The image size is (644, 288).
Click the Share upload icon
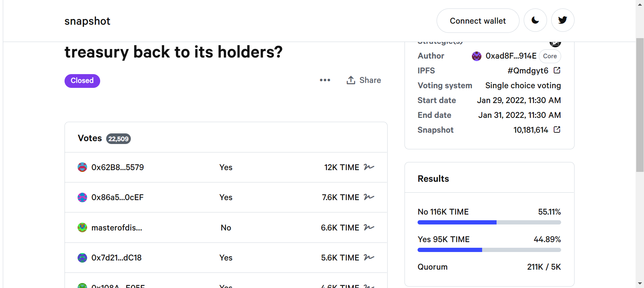point(351,80)
